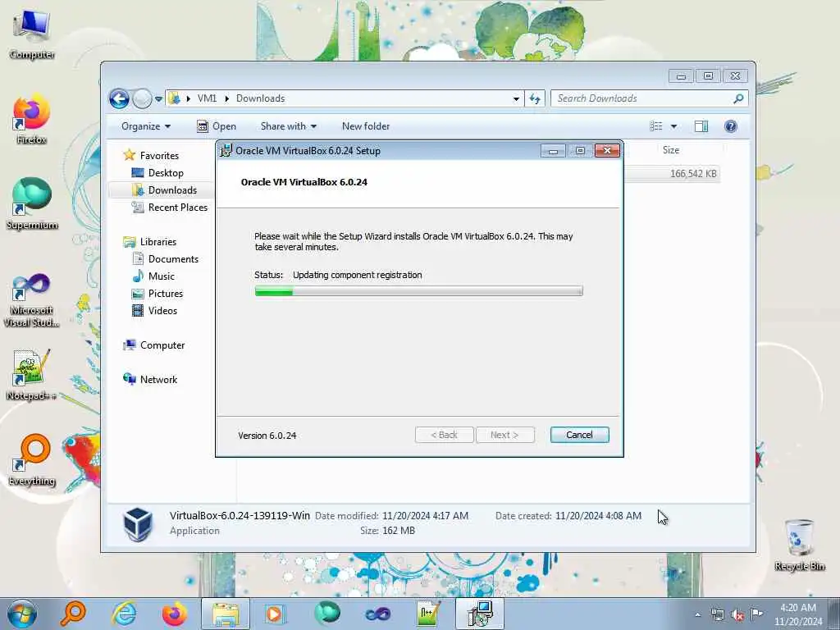
Task: Click the taskbar clock showing 4:20 AM
Action: point(797,614)
